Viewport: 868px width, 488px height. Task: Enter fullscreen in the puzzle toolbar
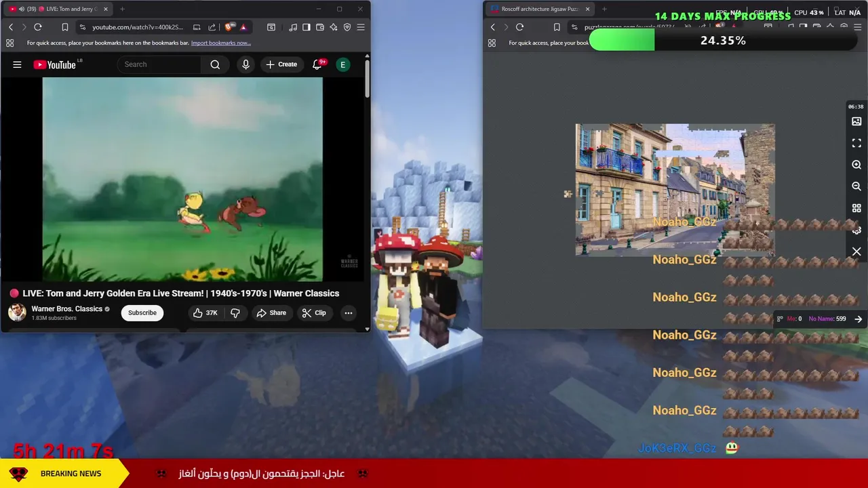(856, 143)
